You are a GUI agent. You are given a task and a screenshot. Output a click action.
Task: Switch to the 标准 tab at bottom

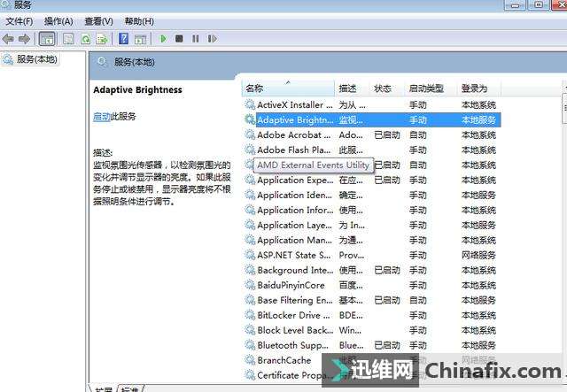(x=131, y=388)
